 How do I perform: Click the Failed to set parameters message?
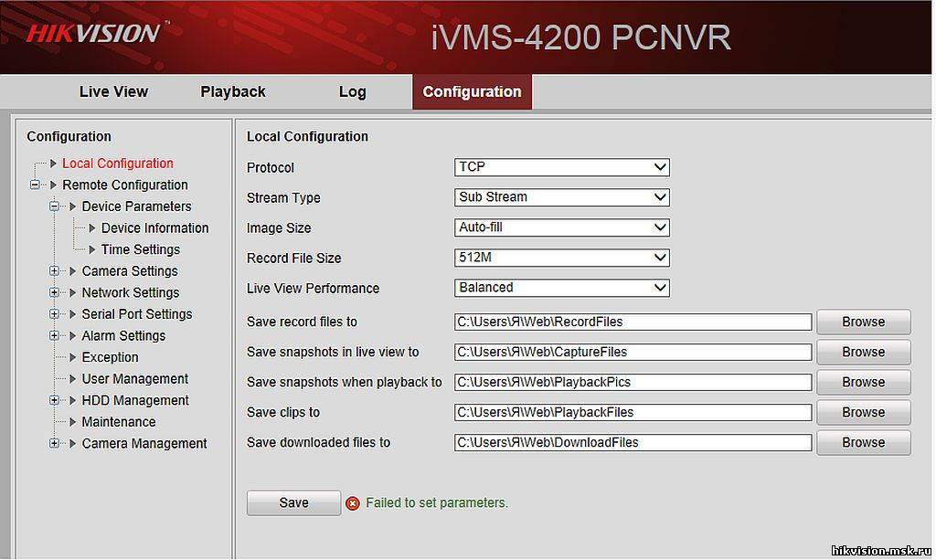click(436, 502)
